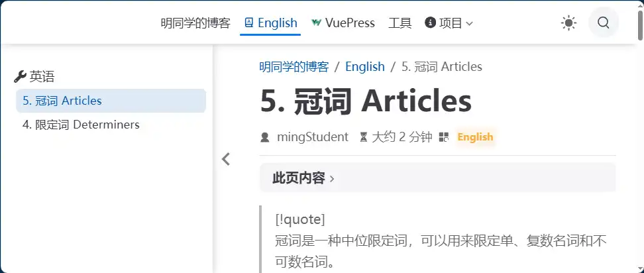Image resolution: width=644 pixels, height=273 pixels.
Task: Open the 工具 nav item
Action: 400,23
